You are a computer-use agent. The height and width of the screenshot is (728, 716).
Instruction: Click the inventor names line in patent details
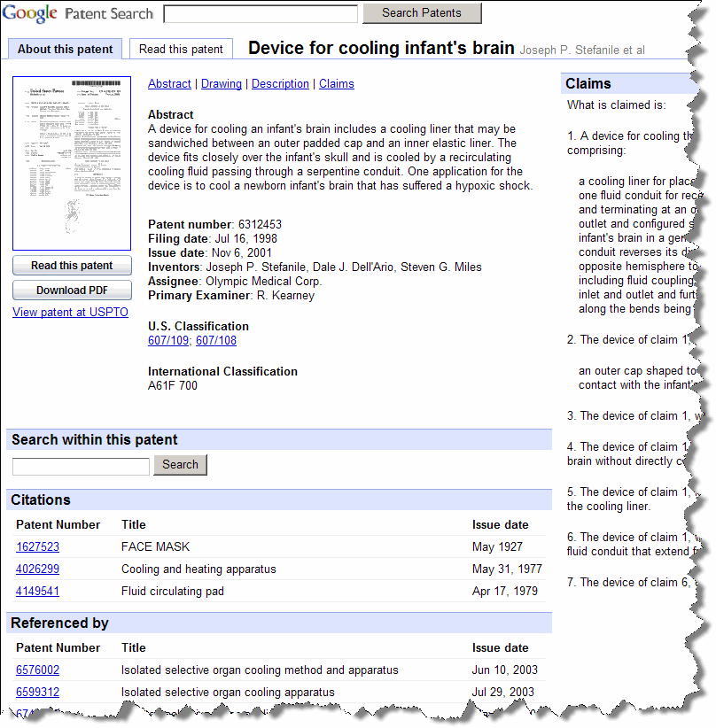(315, 267)
